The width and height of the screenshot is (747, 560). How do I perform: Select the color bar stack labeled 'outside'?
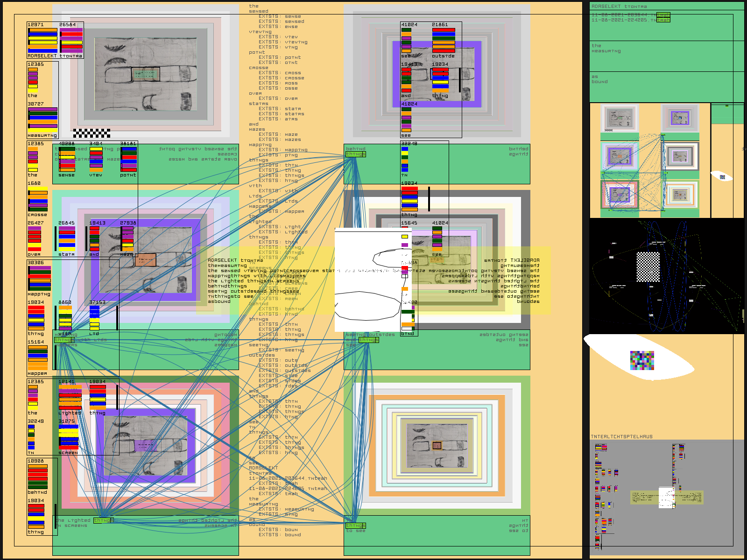[443, 40]
